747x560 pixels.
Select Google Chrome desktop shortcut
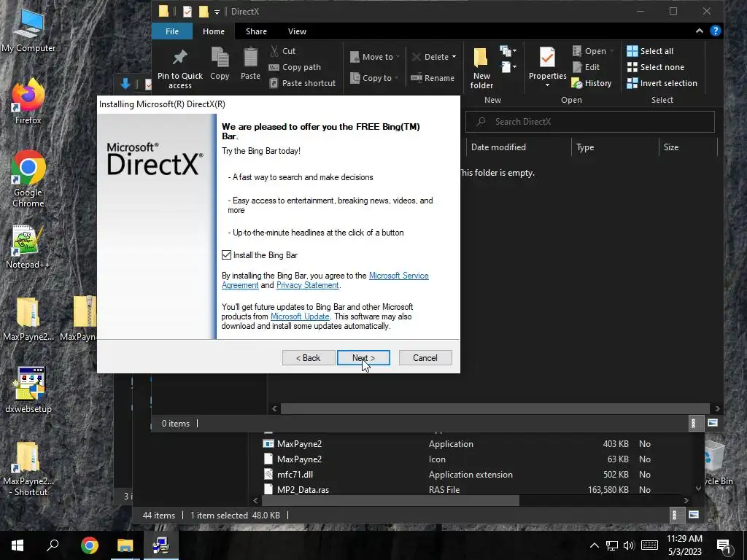28,179
